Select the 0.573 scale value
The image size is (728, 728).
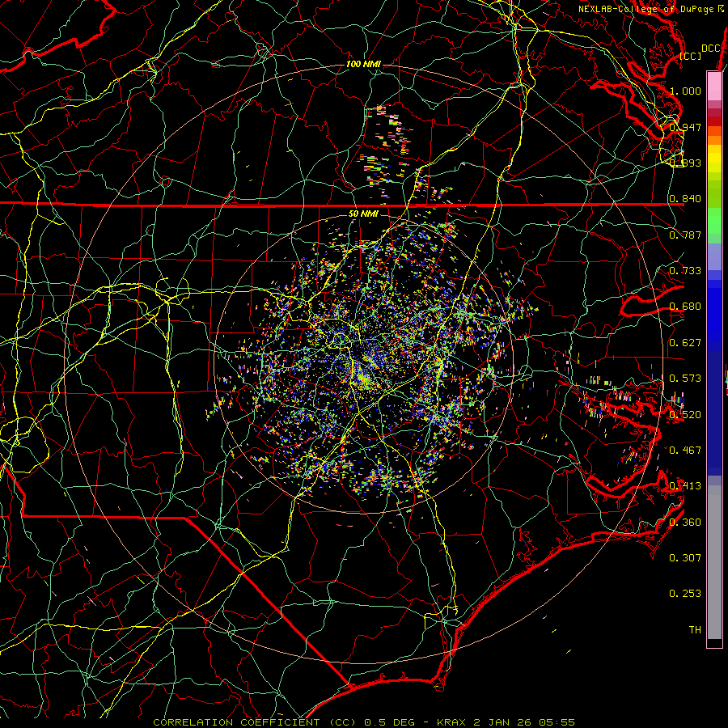pyautogui.click(x=685, y=379)
